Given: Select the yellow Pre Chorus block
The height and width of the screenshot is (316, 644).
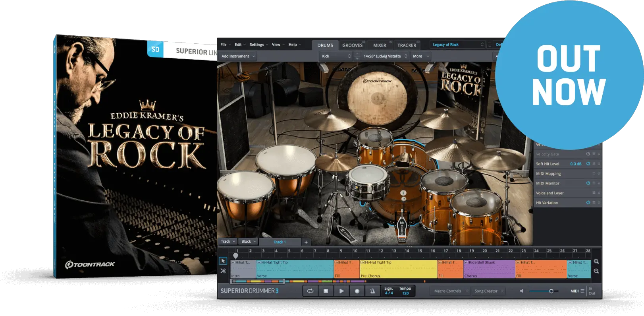Looking at the screenshot, I should (x=398, y=269).
